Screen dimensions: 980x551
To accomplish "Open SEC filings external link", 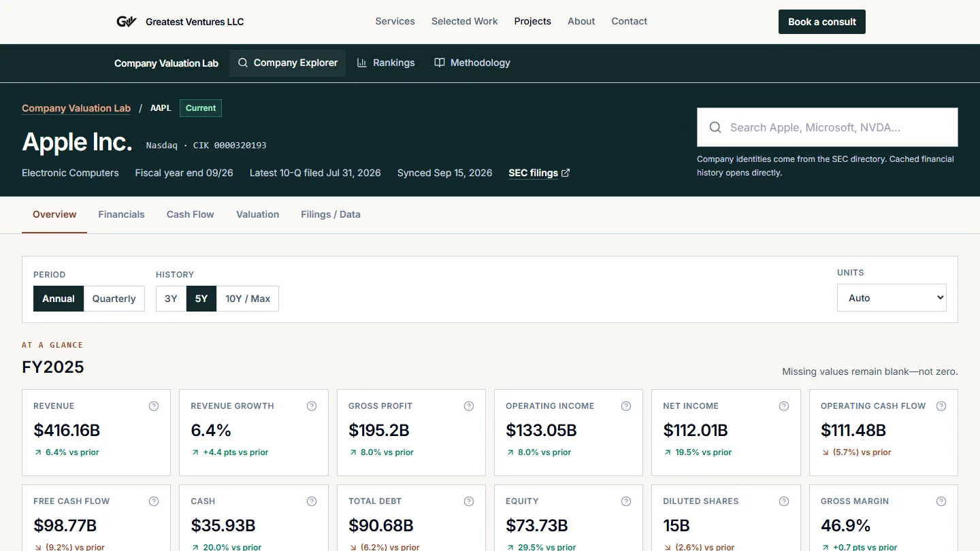I will 539,173.
